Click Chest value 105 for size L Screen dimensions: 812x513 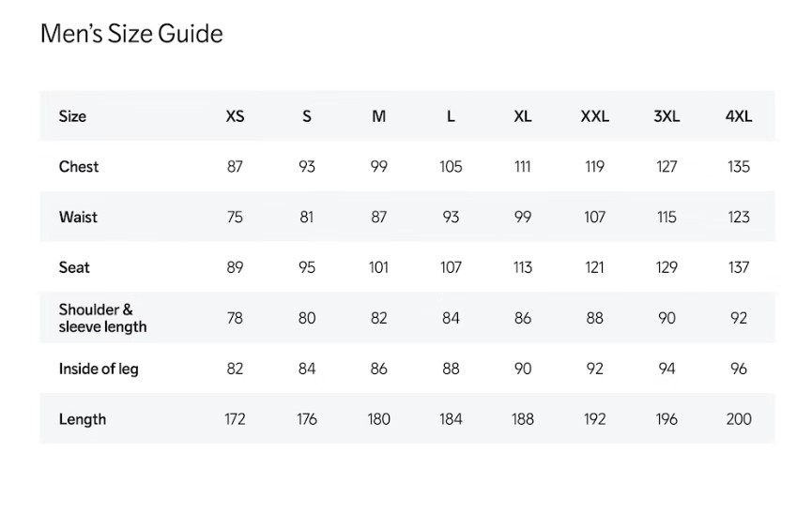[x=451, y=167]
